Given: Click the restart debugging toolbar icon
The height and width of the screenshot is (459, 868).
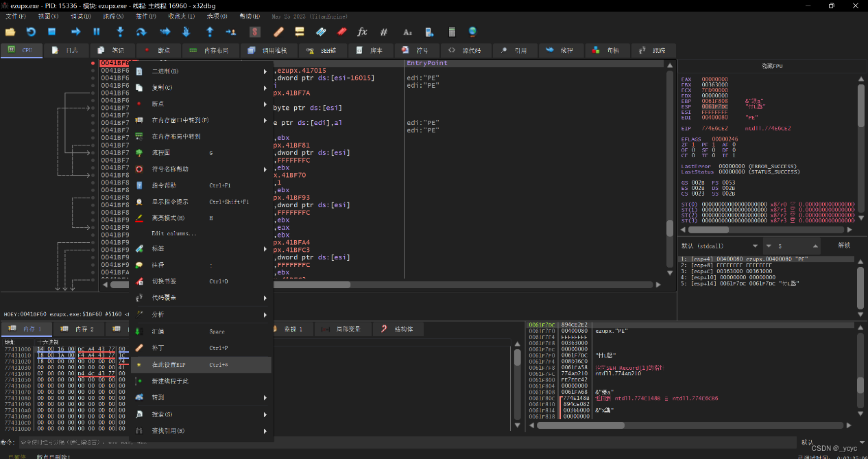Looking at the screenshot, I should [31, 32].
